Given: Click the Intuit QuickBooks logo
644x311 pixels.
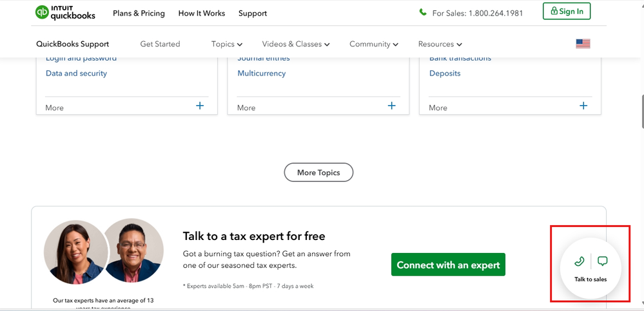Looking at the screenshot, I should point(65,12).
